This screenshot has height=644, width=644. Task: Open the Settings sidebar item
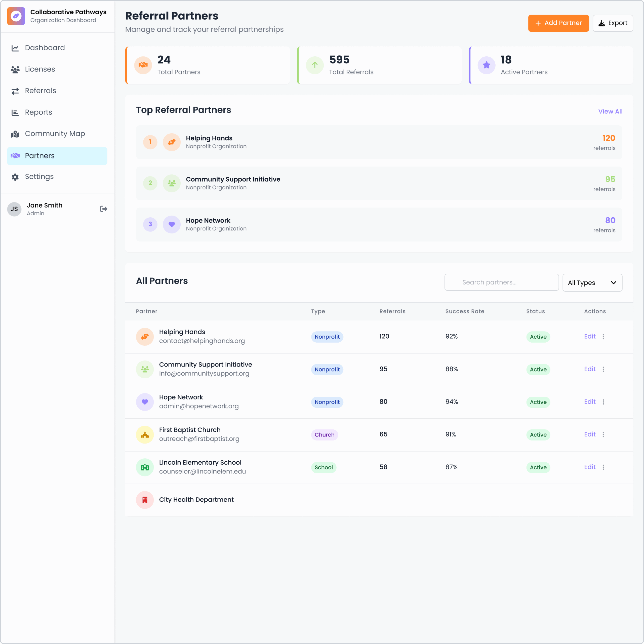(x=39, y=177)
